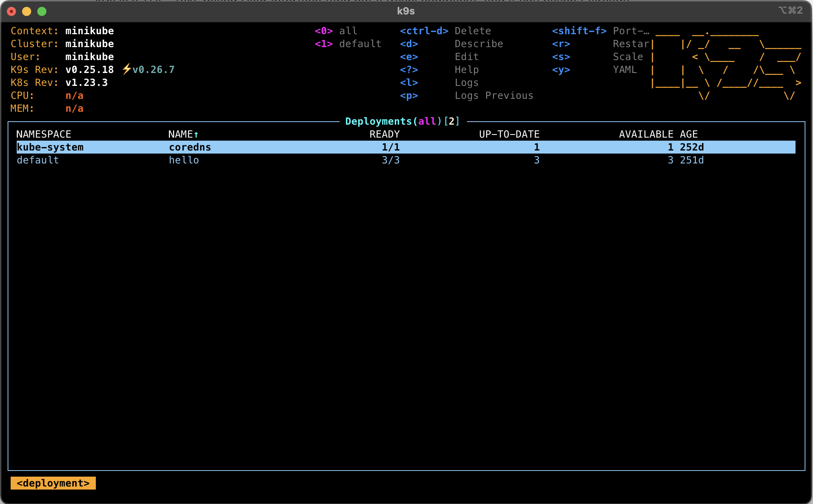Viewport: 813px width, 504px height.
Task: Click the <shift-f> Port-forward shortcut hint
Action: click(x=600, y=31)
